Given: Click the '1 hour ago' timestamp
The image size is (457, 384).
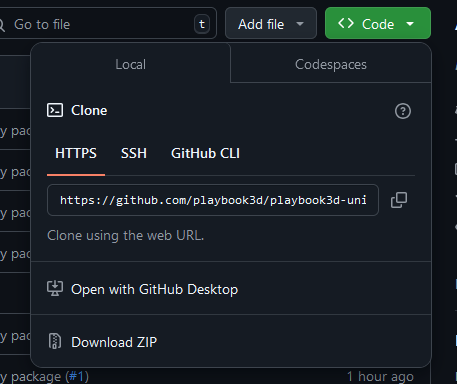Looking at the screenshot, I should (380, 377).
